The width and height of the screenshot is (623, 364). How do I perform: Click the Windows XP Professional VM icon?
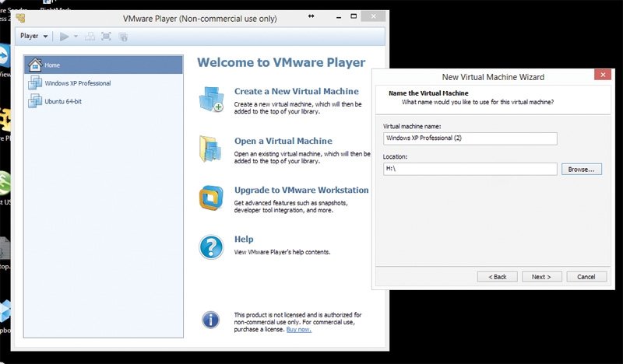[35, 82]
